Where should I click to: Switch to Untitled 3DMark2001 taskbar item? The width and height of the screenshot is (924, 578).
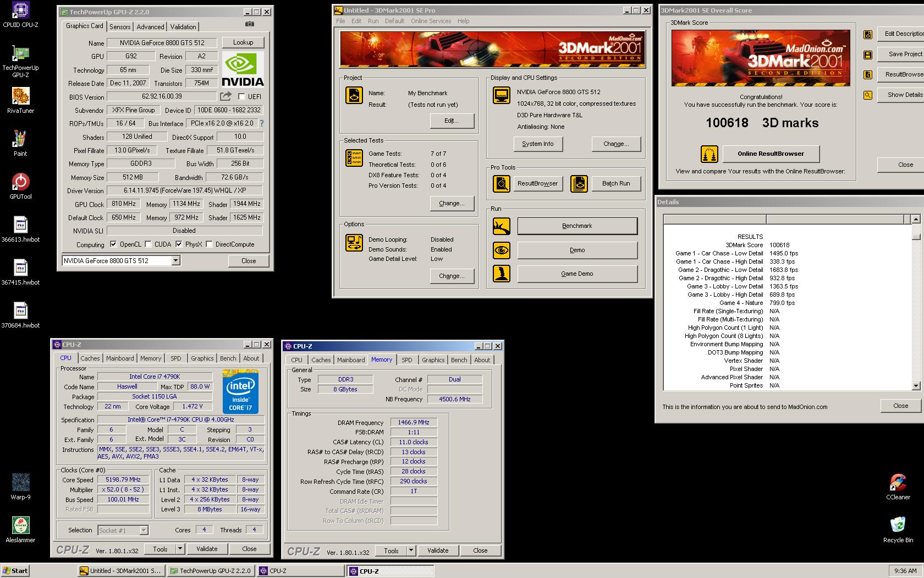click(120, 571)
